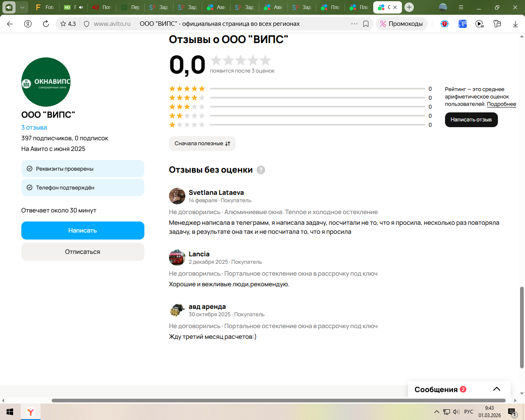The height and width of the screenshot is (420, 525).
Task: Switch to the muted Поп tab
Action: pos(102,7)
